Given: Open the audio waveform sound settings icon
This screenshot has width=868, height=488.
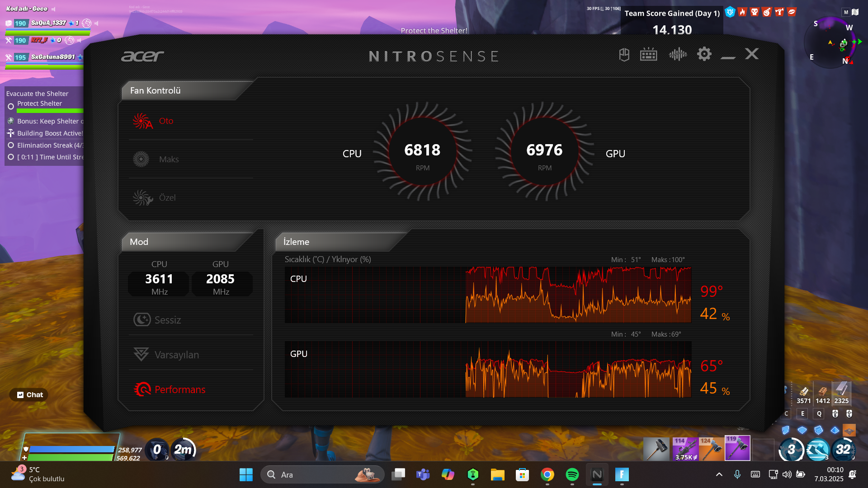Looking at the screenshot, I should [677, 55].
